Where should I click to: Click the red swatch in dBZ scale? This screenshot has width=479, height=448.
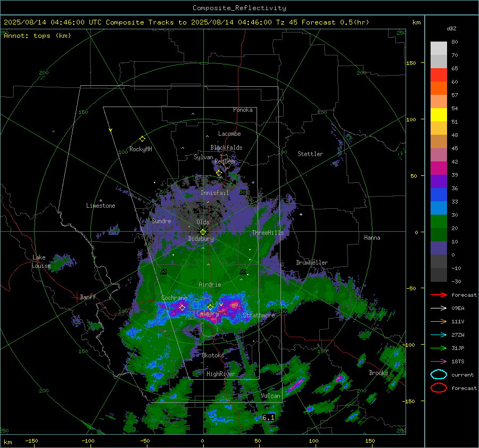point(439,75)
